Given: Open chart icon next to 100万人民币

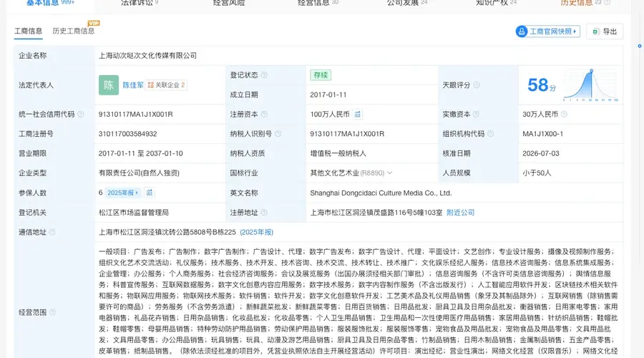Looking at the screenshot, I should point(357,115).
